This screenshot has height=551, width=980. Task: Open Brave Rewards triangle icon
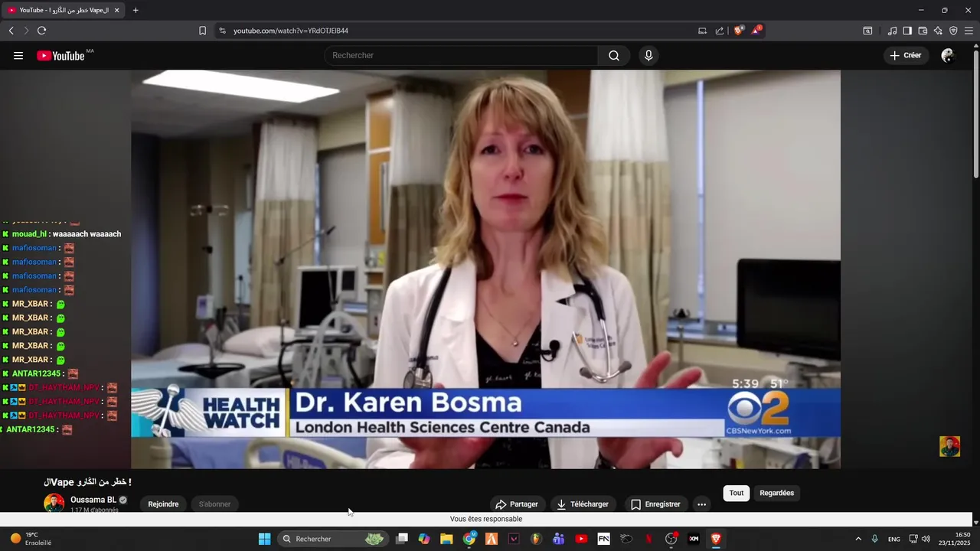click(756, 31)
